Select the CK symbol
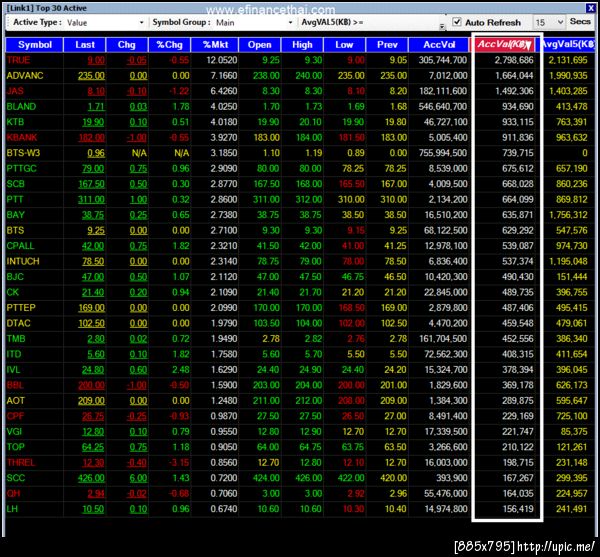600x557 pixels. point(13,292)
